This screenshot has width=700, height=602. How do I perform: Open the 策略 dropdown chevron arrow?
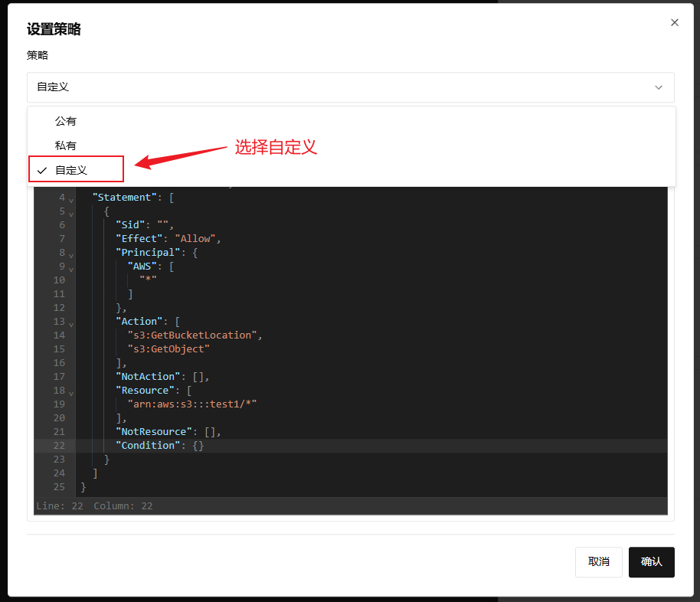coord(659,87)
